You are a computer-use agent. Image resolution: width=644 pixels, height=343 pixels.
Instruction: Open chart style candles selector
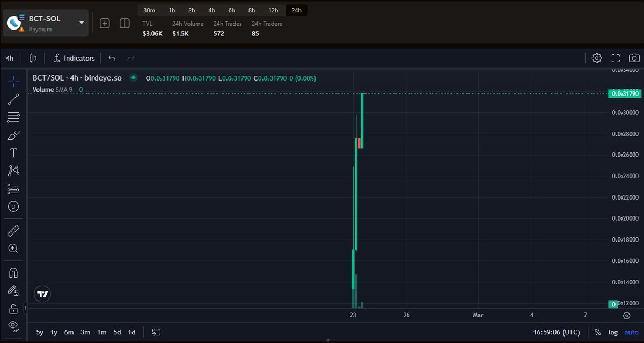33,58
